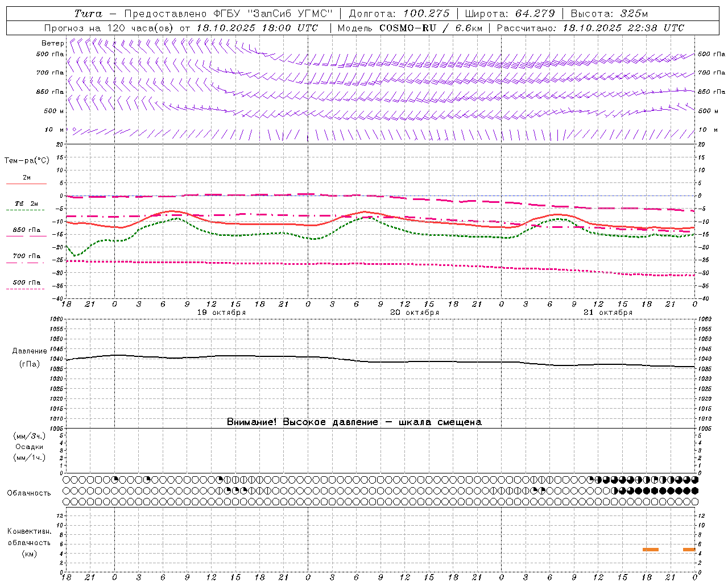Viewport: 728px width, 582px height.
Task: Click the 'Ветер' wind panel label
Action: 52,43
